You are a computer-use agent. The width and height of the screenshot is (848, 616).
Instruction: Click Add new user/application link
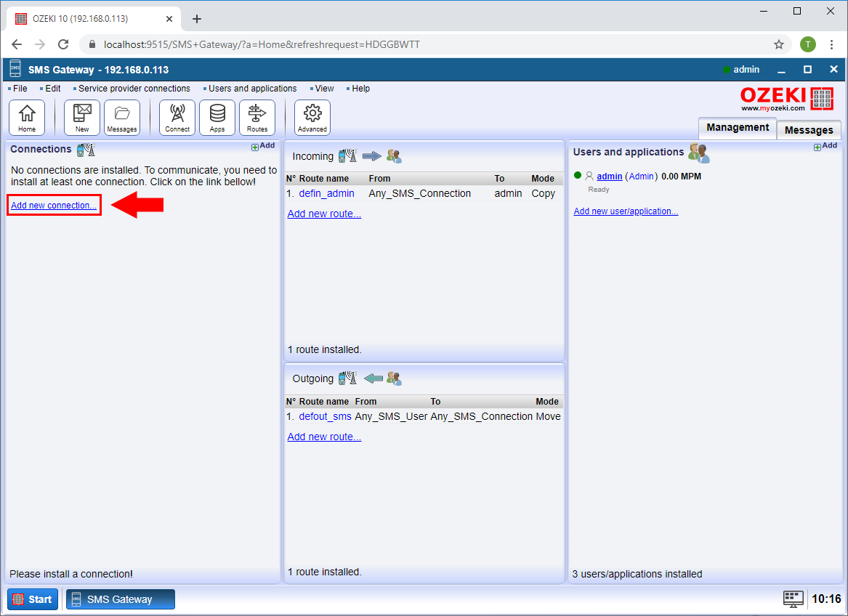(x=626, y=211)
